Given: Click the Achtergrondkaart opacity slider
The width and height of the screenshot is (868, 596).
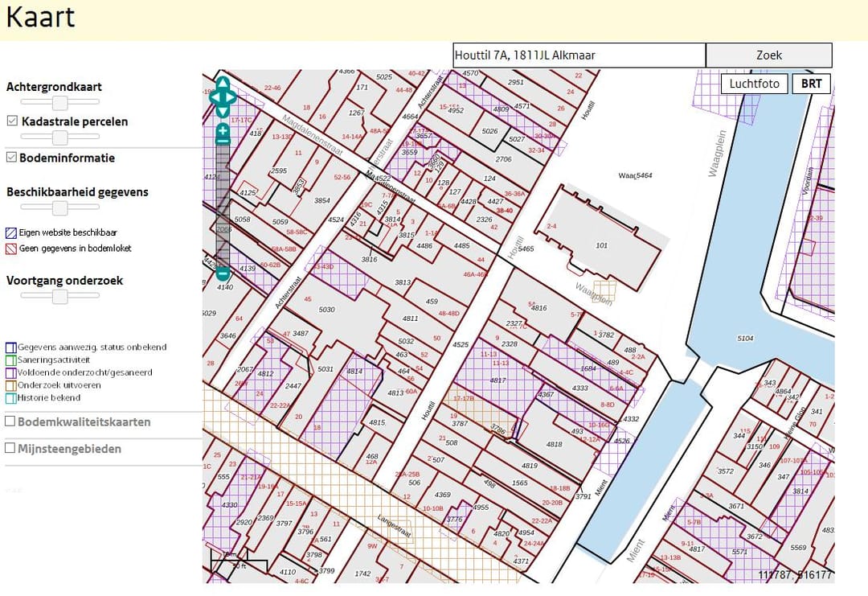Looking at the screenshot, I should coord(59,102).
